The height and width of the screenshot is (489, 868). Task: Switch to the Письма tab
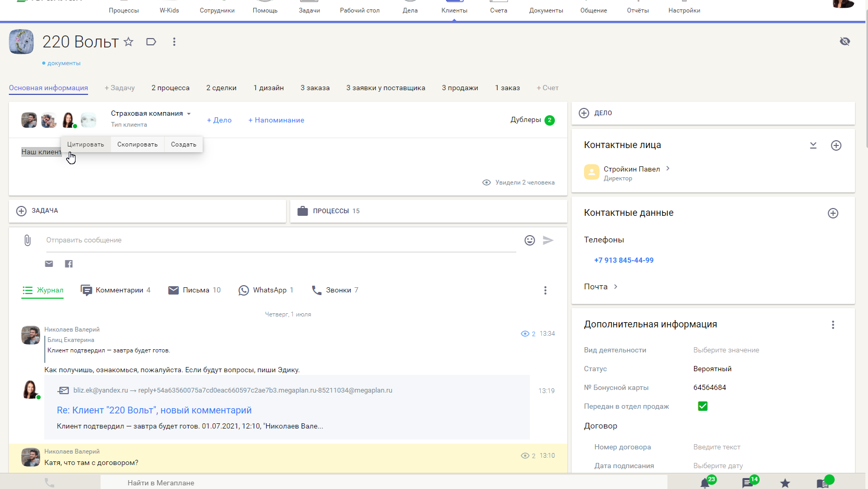click(x=194, y=290)
